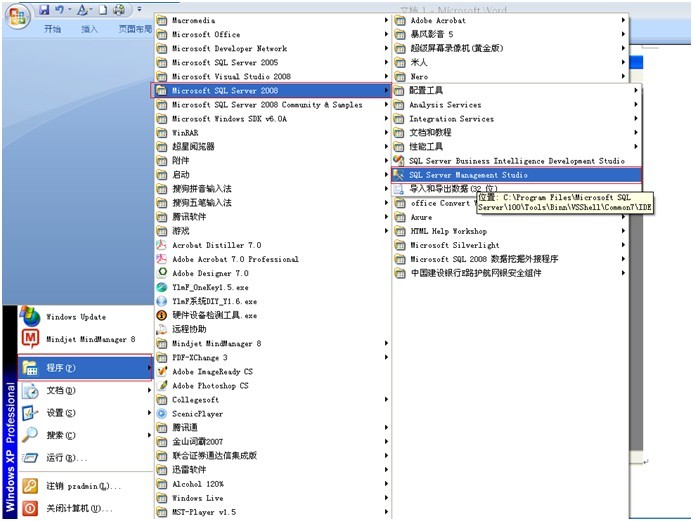
Task: Click the new document icon in quick access toolbar
Action: [103, 9]
